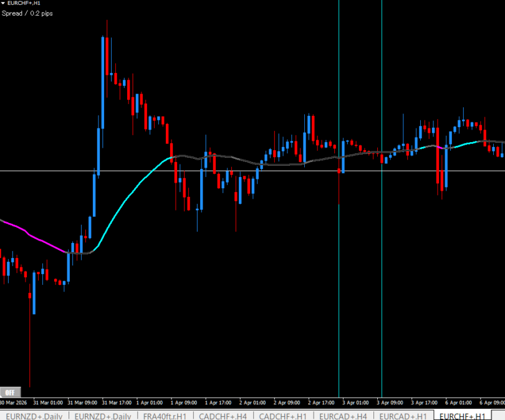Select the white vertical line marker

point(339,93)
